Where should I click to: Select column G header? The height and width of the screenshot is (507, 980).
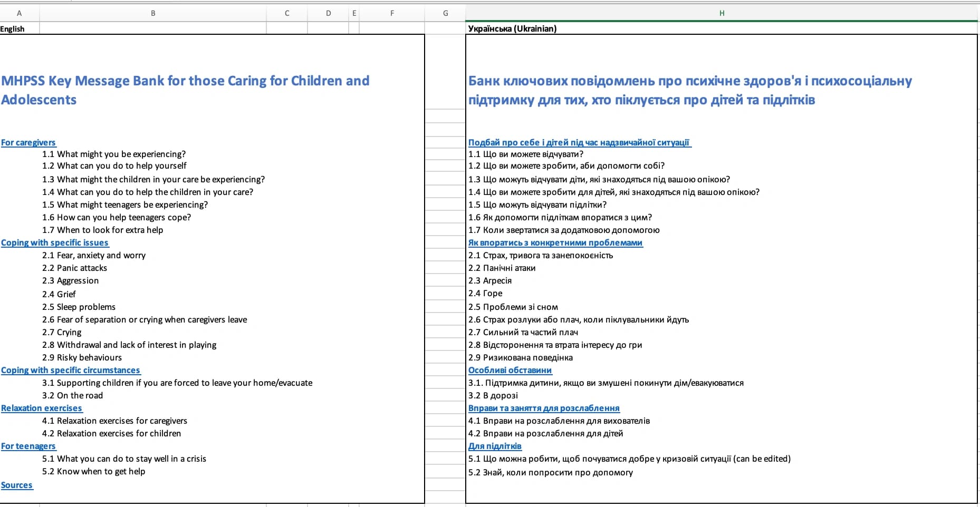point(445,13)
